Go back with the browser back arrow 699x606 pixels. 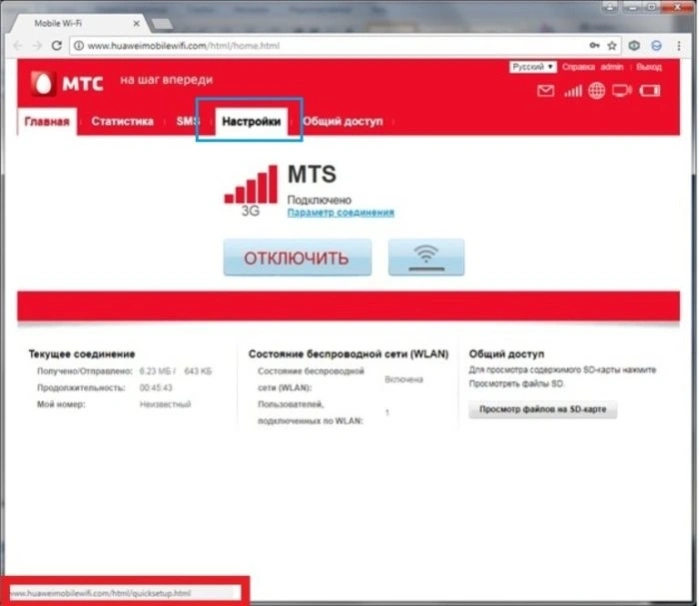pos(18,45)
